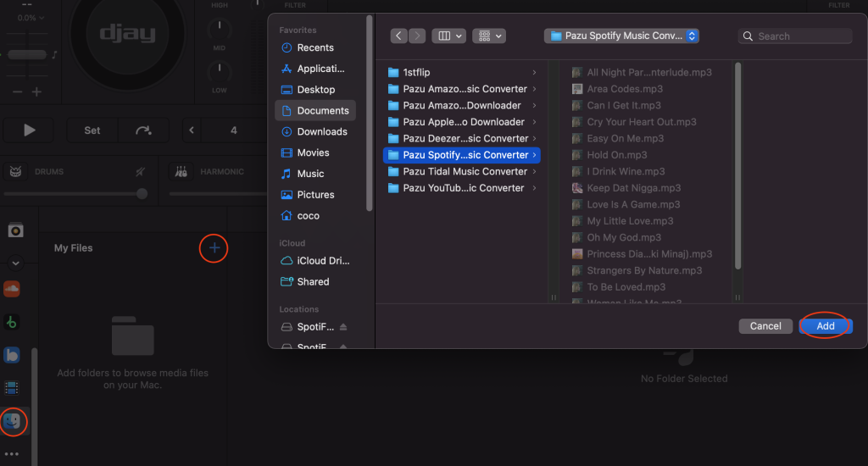The width and height of the screenshot is (868, 466).
Task: Open the Beatsource library icon
Action: pyautogui.click(x=12, y=355)
